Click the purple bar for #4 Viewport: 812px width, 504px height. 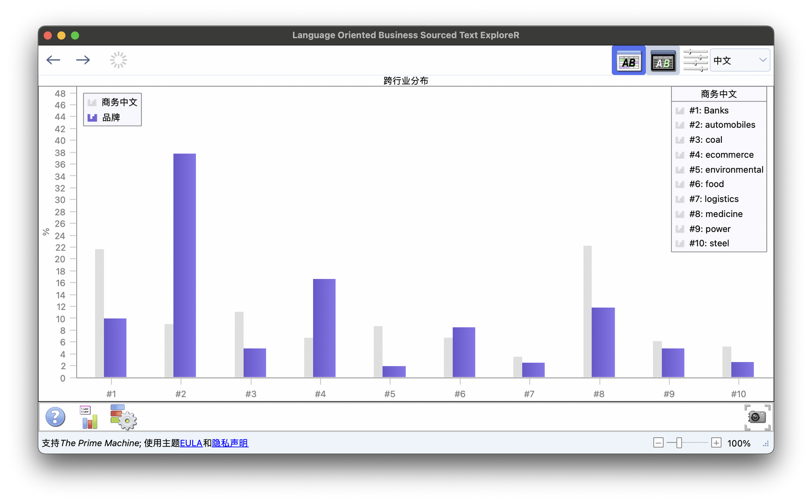pos(324,328)
